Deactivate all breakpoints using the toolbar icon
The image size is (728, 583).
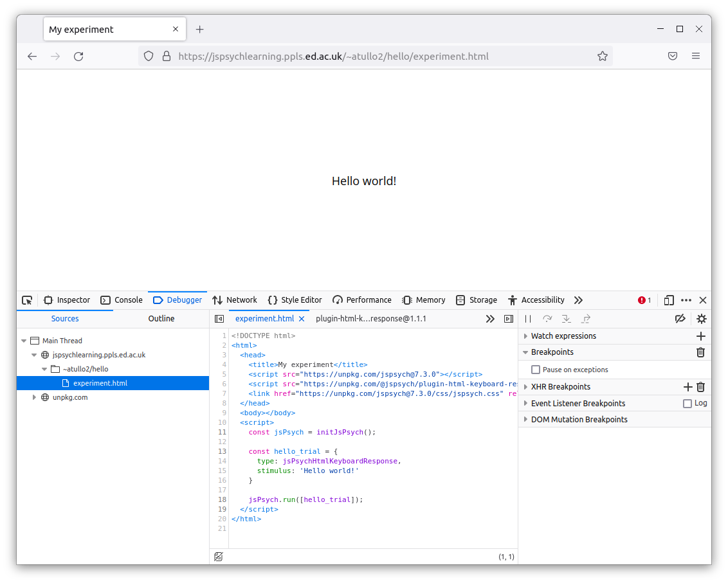click(x=680, y=319)
